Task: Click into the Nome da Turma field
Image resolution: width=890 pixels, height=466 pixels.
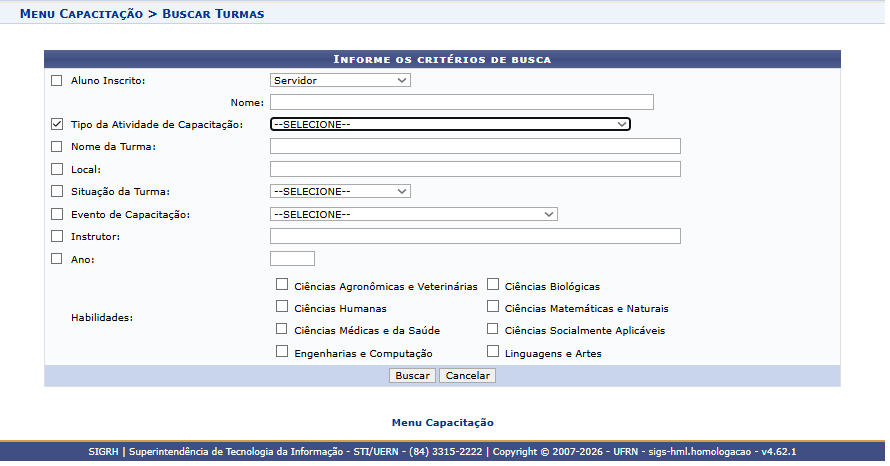Action: tap(475, 146)
